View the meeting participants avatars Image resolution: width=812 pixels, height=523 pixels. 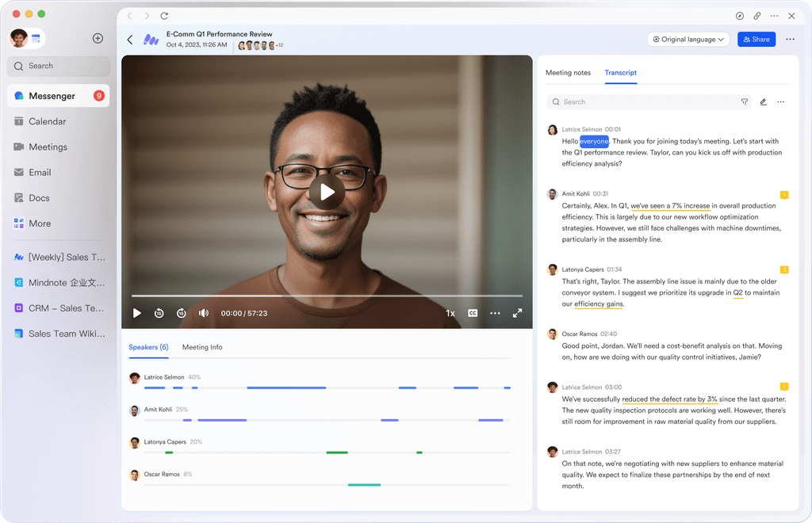click(x=260, y=45)
